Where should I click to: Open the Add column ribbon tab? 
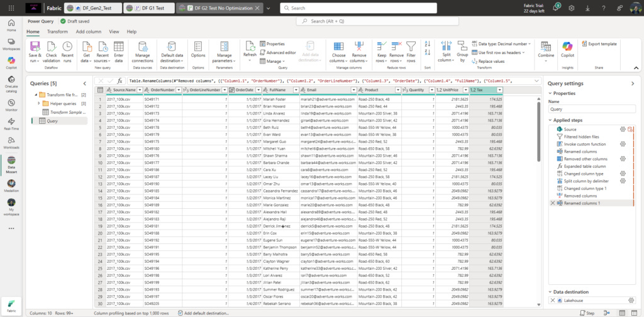[88, 31]
